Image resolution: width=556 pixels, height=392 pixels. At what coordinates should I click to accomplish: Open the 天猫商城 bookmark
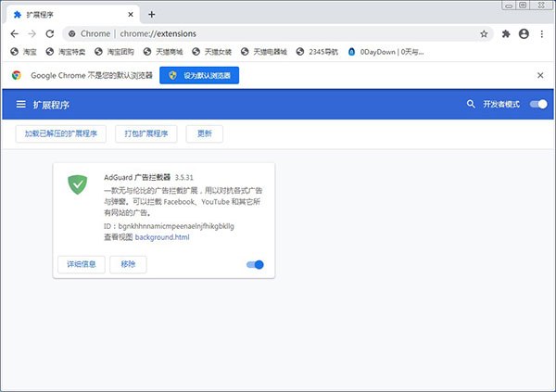coord(163,52)
